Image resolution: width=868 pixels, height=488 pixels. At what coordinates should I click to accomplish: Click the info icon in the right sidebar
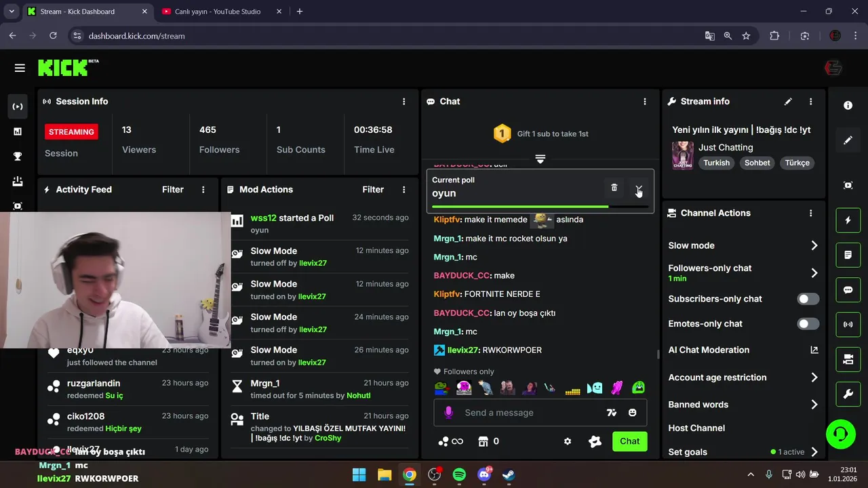[x=848, y=106]
